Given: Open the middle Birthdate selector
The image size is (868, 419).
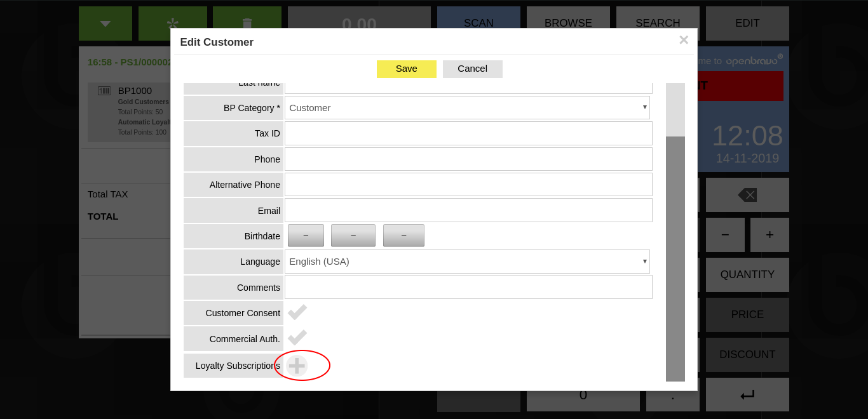Looking at the screenshot, I should [353, 236].
